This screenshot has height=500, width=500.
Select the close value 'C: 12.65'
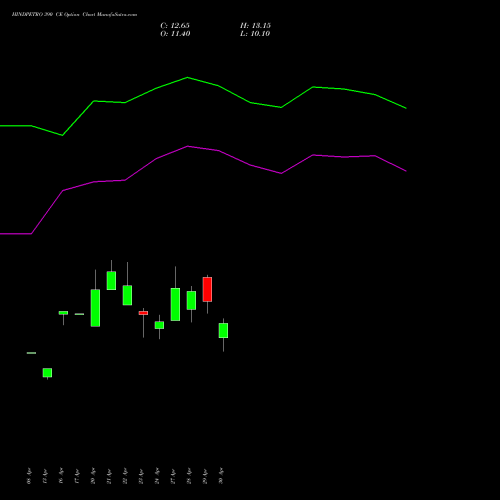pyautogui.click(x=175, y=26)
